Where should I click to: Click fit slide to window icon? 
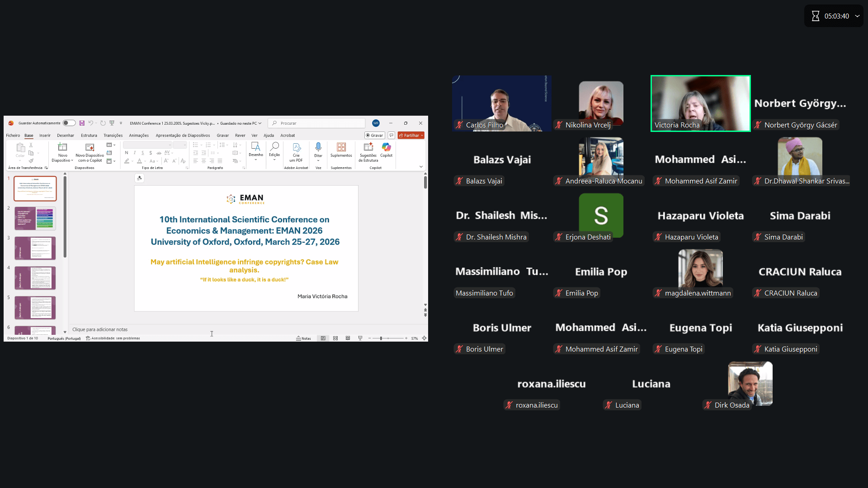coord(424,338)
